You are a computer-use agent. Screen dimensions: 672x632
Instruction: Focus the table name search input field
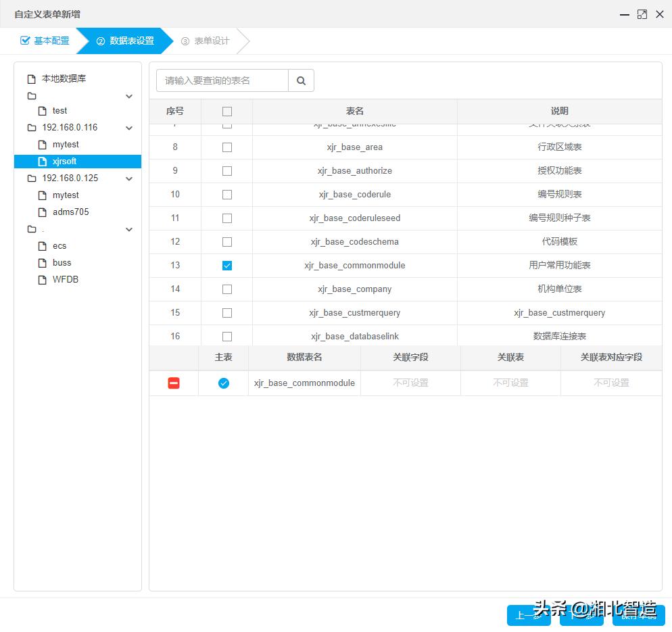click(222, 80)
